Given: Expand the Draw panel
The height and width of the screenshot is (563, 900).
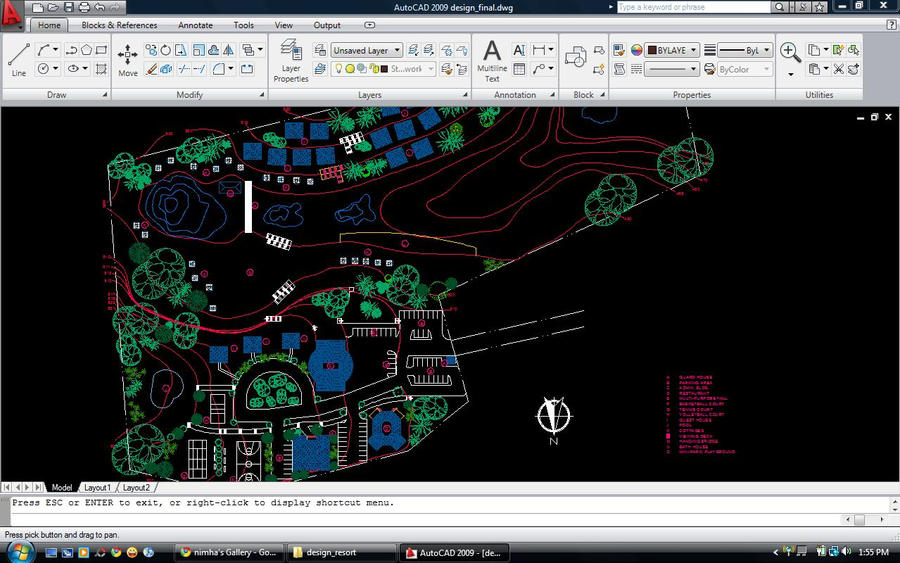Looking at the screenshot, I should pyautogui.click(x=104, y=95).
